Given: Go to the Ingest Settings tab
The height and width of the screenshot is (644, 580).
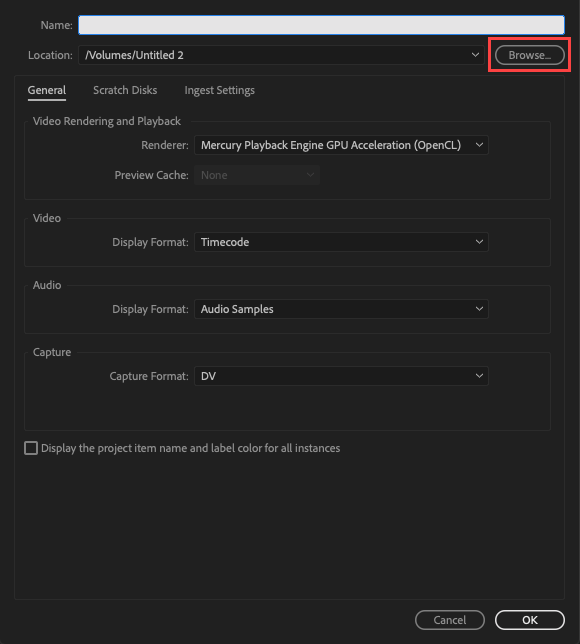Looking at the screenshot, I should click(x=219, y=90).
